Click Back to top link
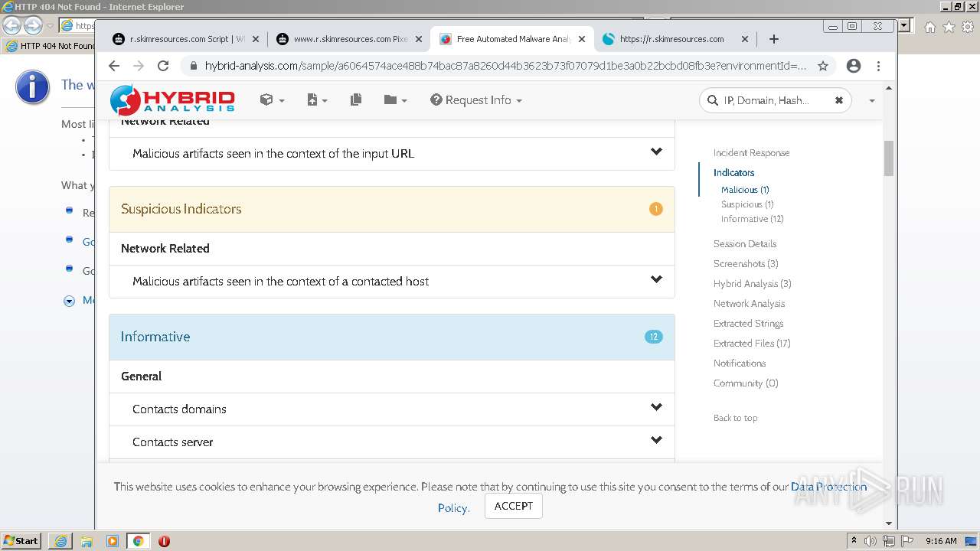The width and height of the screenshot is (980, 551). (735, 418)
